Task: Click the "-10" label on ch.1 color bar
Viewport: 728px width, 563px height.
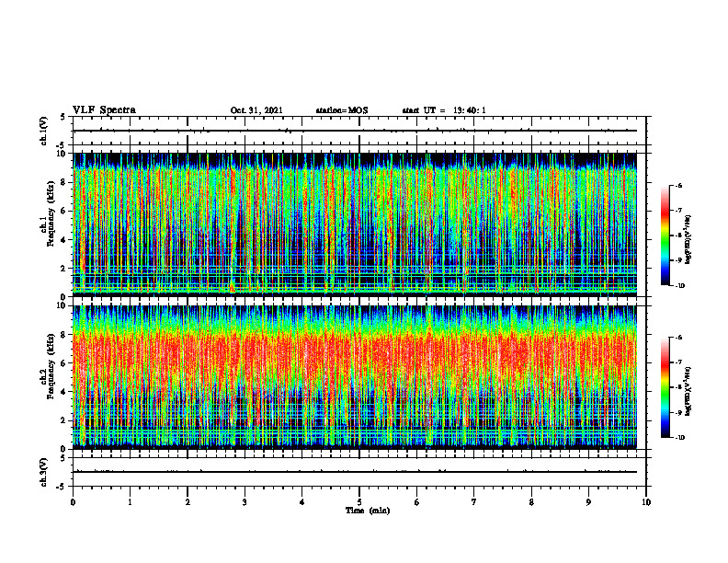Action: coord(680,286)
